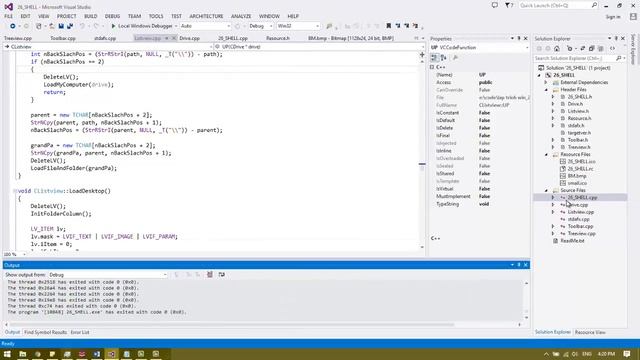Open File Explorer from the taskbar
This screenshot has height=360, width=640.
pos(22,354)
